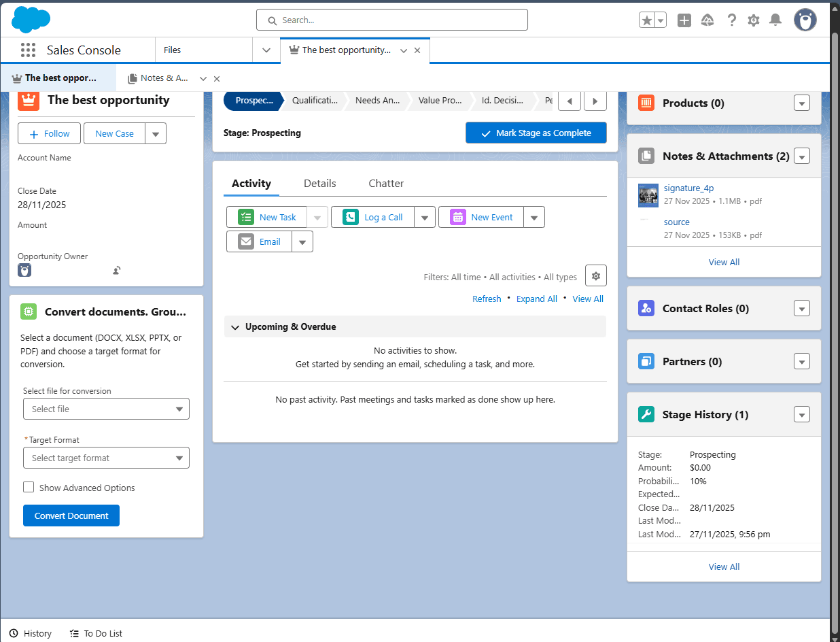Open the To Do List utility item
Image resolution: width=840 pixels, height=642 pixels.
tap(96, 633)
